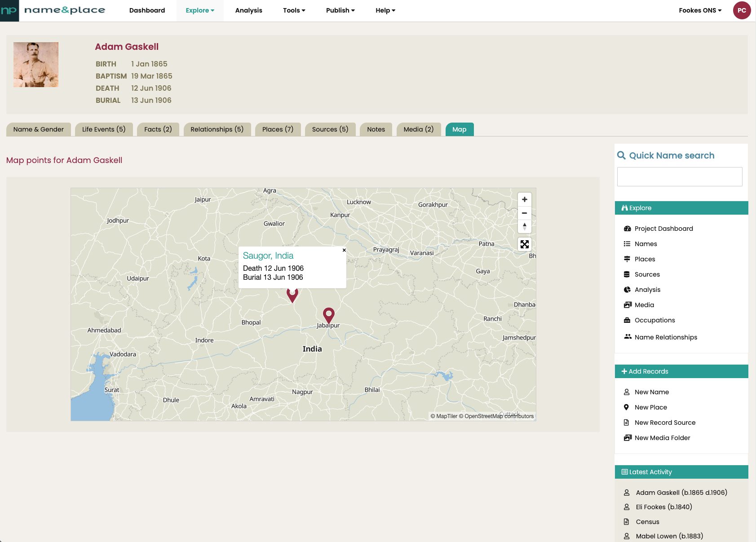Click the Project Dashboard gauge icon

(627, 229)
